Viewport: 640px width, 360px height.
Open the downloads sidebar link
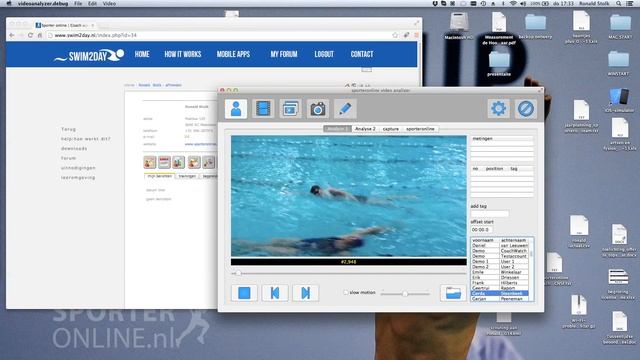[74, 149]
